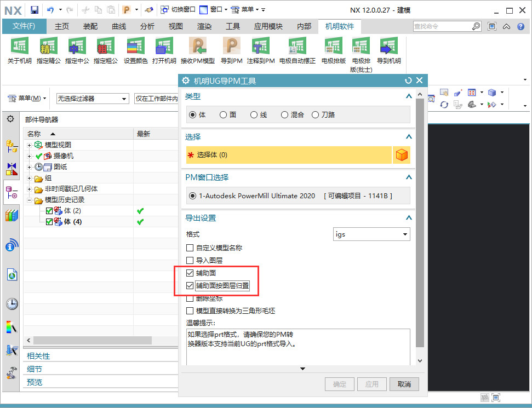Uncheck the 辅助面 checkbox
The image size is (532, 408).
click(x=190, y=273)
